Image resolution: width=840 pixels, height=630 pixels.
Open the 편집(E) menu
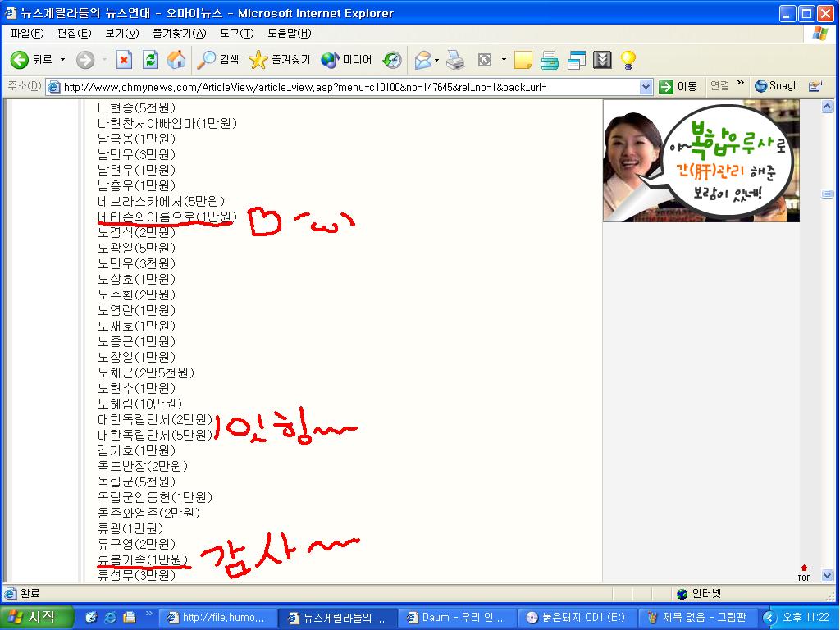[75, 33]
